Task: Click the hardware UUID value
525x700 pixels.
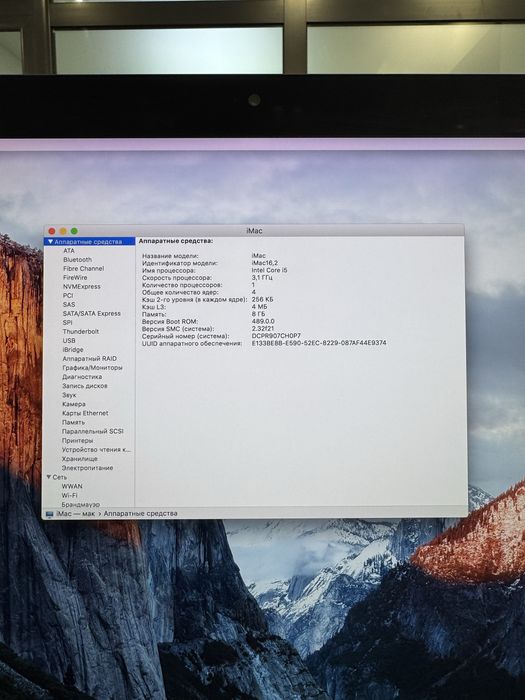Action: pyautogui.click(x=319, y=343)
